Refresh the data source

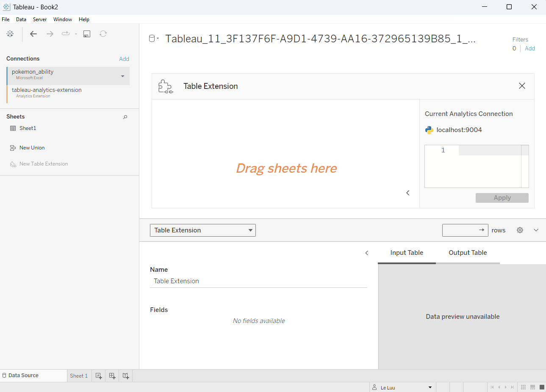pyautogui.click(x=103, y=34)
